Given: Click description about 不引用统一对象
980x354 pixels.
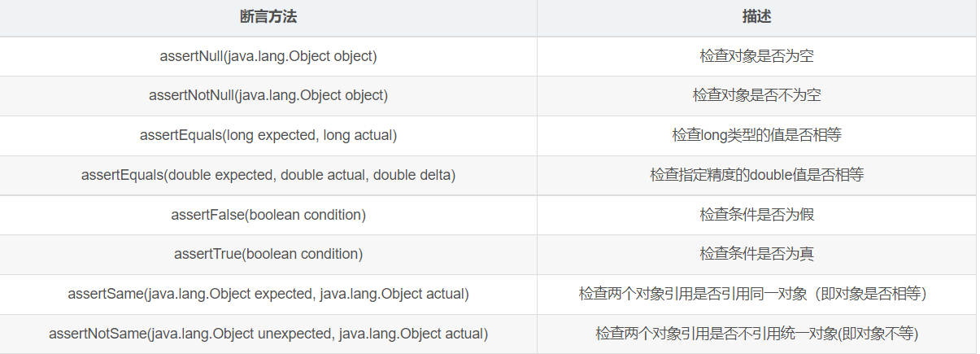Looking at the screenshot, I should [x=756, y=334].
